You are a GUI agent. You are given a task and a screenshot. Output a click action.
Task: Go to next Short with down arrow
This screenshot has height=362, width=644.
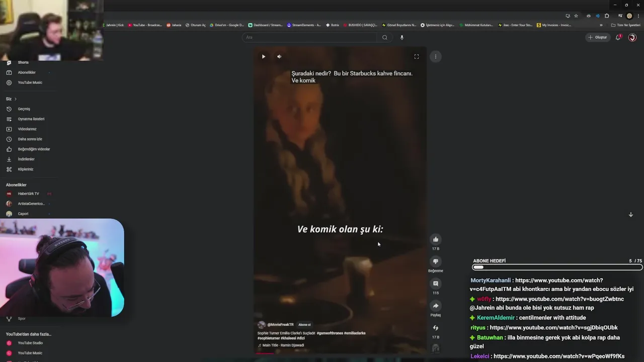tap(630, 215)
